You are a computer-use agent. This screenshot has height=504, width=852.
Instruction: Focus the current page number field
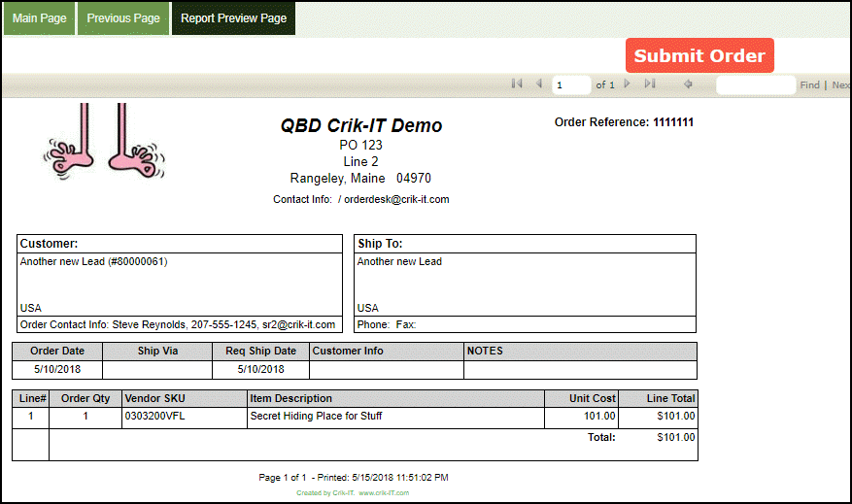click(571, 85)
